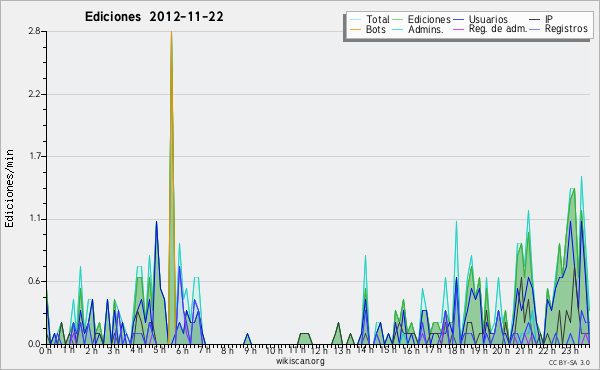Click the '5 h' x-axis label

(x=159, y=350)
